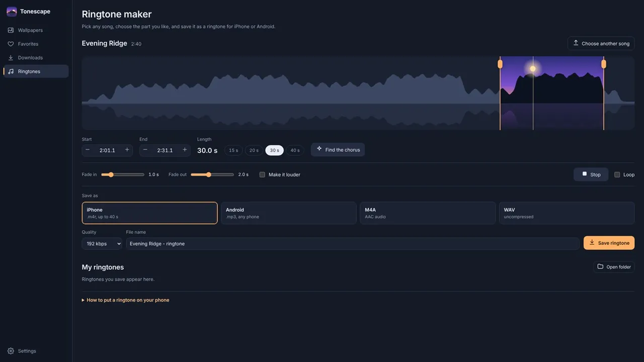This screenshot has width=644, height=362.
Task: Select M4A AAC audio format
Action: coord(428,213)
